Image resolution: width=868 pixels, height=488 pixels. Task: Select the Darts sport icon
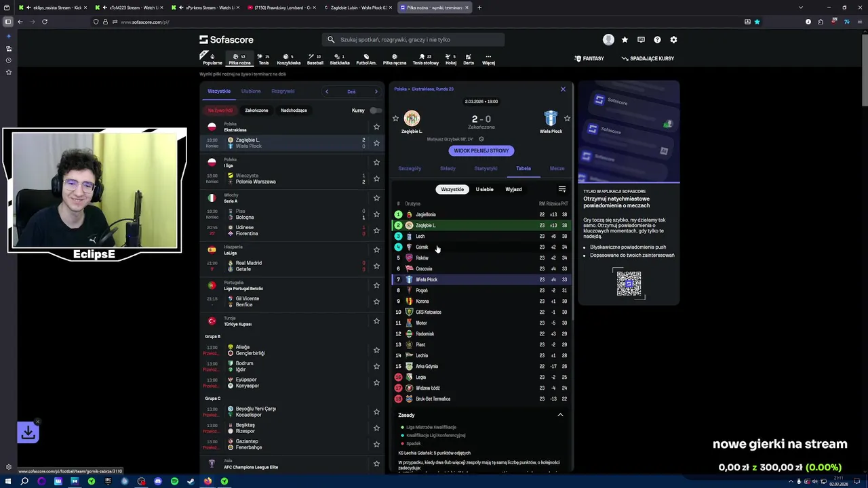tap(469, 59)
